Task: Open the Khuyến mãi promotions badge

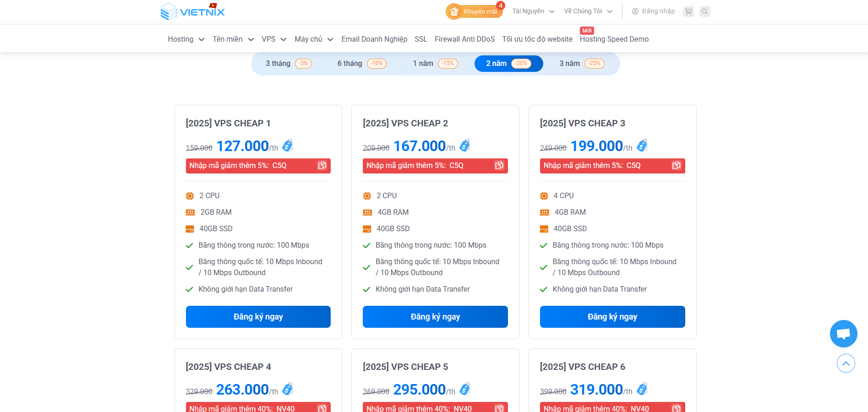Action: coord(474,11)
